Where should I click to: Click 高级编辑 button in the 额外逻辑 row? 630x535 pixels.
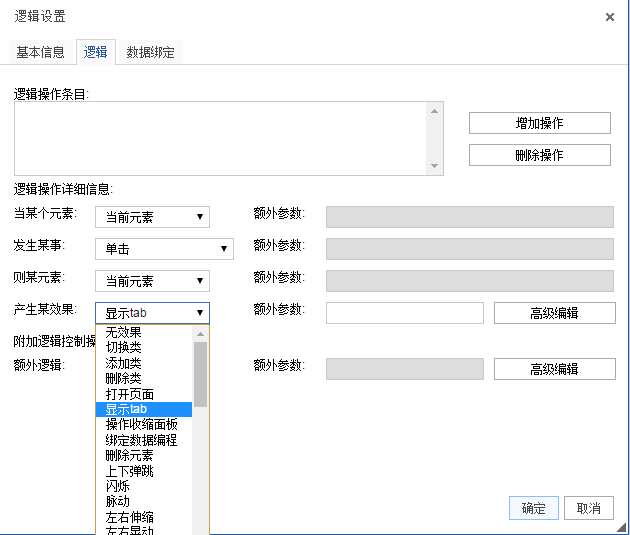point(554,369)
